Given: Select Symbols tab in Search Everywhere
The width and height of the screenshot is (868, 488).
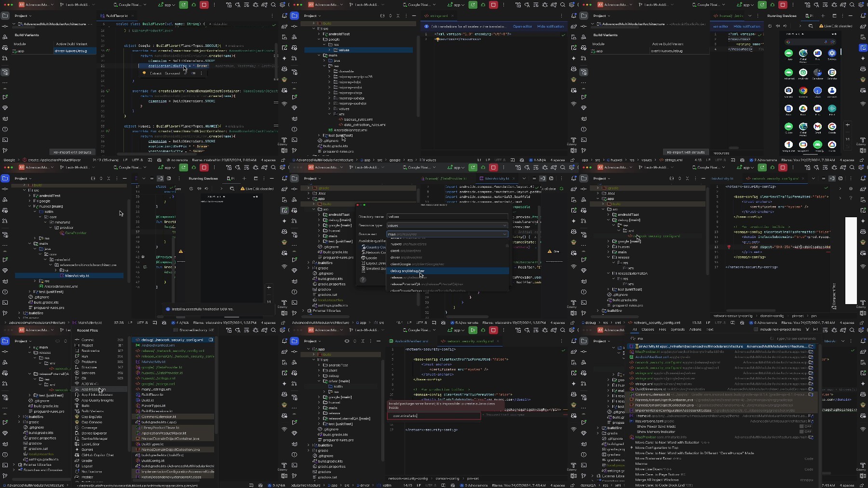Looking at the screenshot, I should (x=678, y=330).
